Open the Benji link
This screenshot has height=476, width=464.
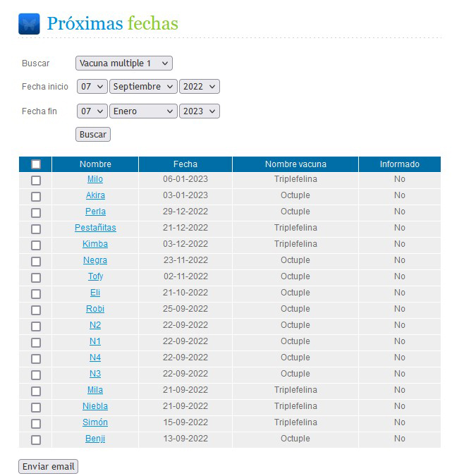coord(95,439)
